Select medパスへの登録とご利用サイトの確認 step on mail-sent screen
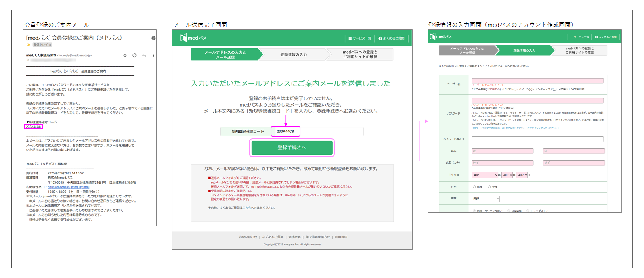Screen dimensions: 644x278 [360, 54]
